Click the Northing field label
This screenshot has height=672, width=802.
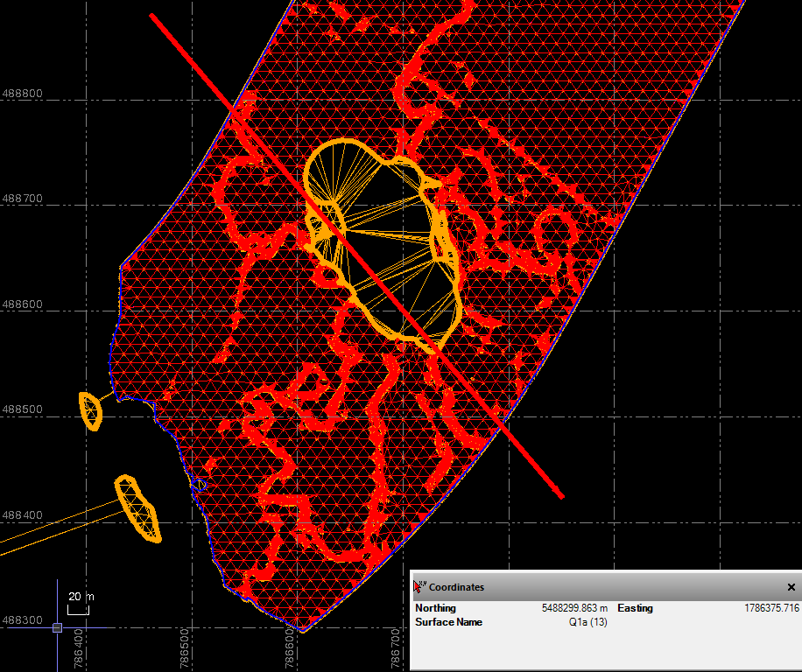[435, 607]
